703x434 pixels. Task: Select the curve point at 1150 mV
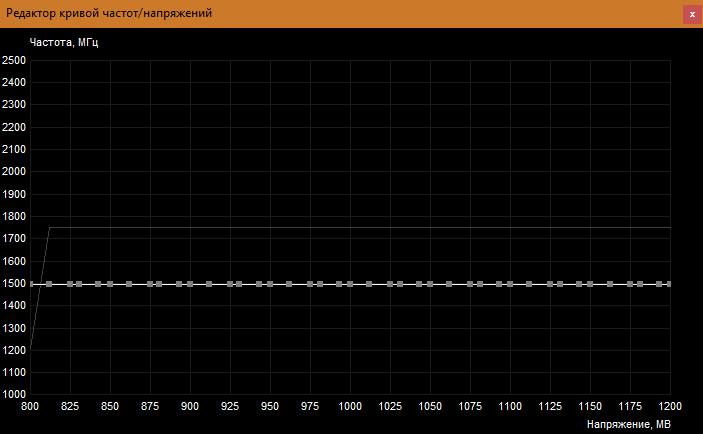point(590,284)
